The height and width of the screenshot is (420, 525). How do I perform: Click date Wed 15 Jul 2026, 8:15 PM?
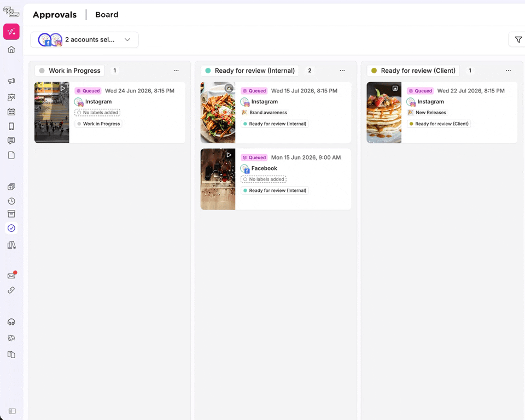coord(305,91)
